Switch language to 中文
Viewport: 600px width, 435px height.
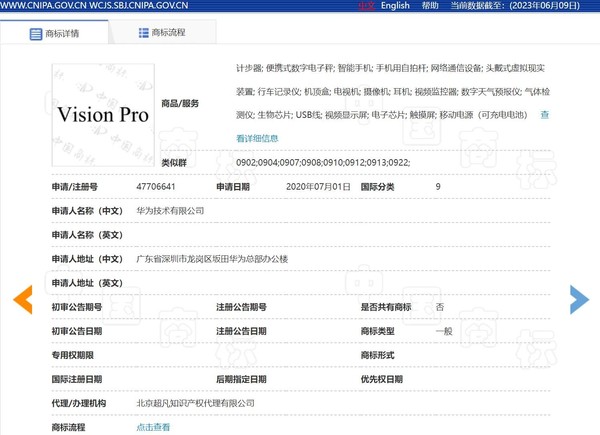pos(366,5)
